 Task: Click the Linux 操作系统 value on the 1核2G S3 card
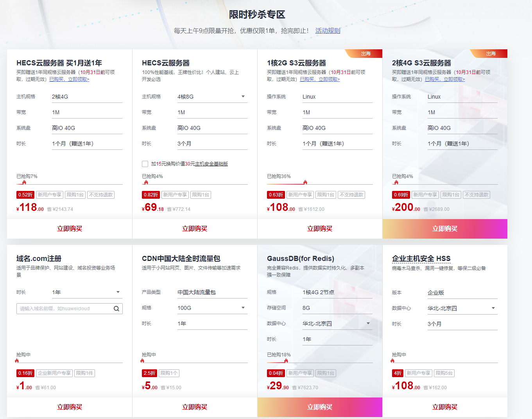[x=309, y=97]
